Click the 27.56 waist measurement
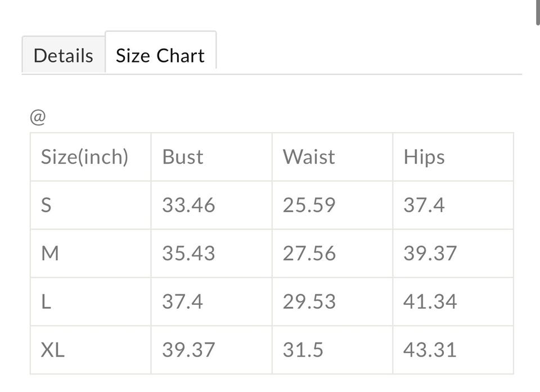The width and height of the screenshot is (540, 392). [x=309, y=254]
